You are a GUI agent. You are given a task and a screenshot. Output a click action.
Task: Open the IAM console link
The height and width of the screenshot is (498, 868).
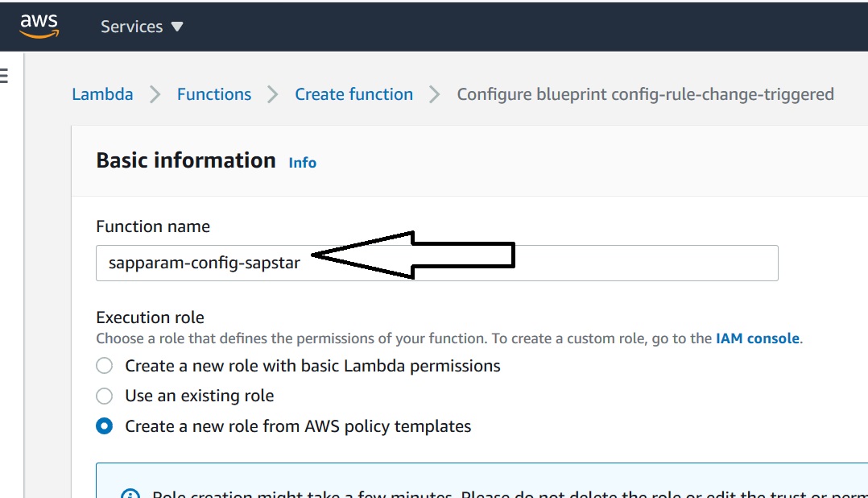757,338
